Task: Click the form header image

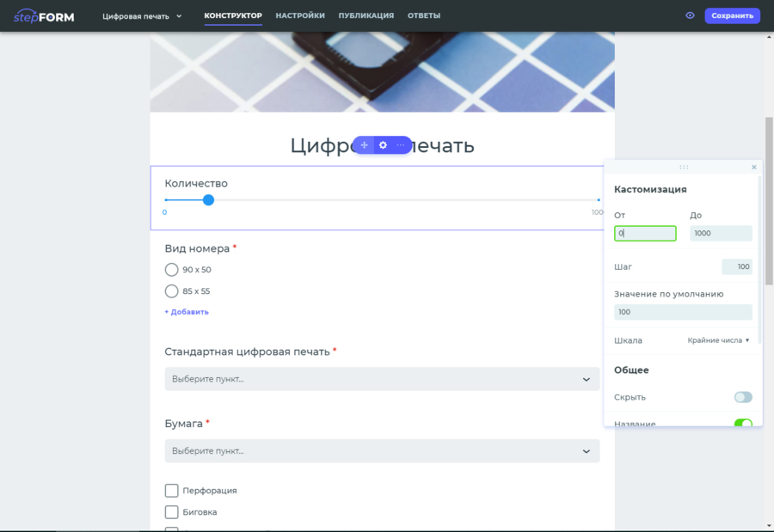Action: click(382, 72)
